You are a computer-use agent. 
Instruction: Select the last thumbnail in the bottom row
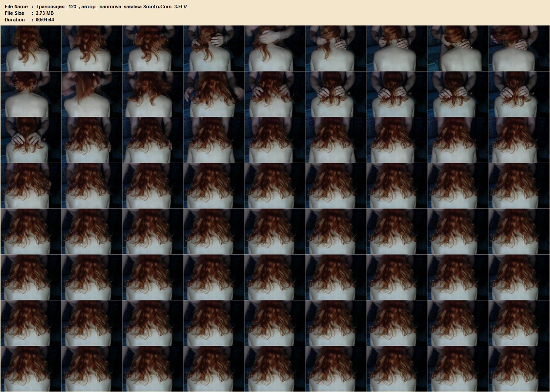tap(519, 369)
